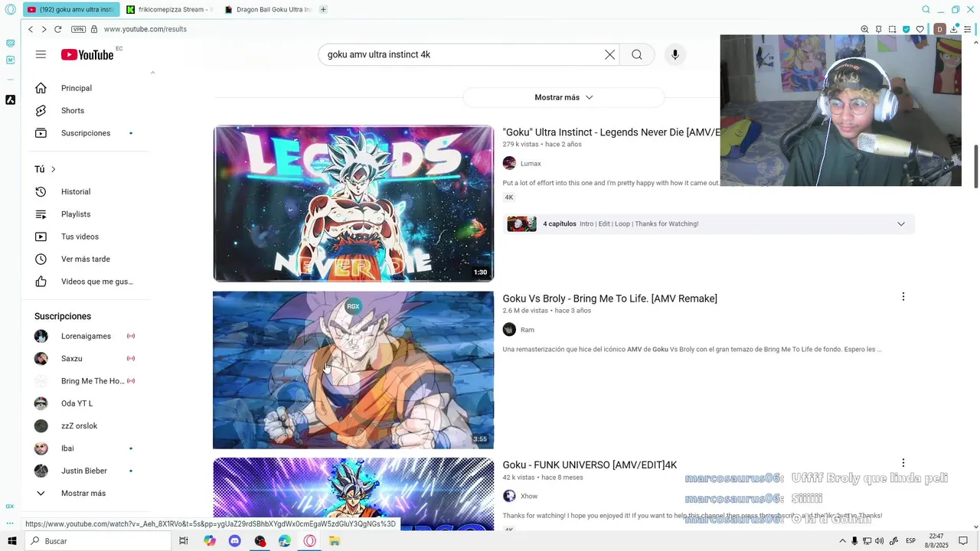This screenshot has height=551, width=980.
Task: Open Opera menu icon at top-left
Action: pyautogui.click(x=10, y=9)
